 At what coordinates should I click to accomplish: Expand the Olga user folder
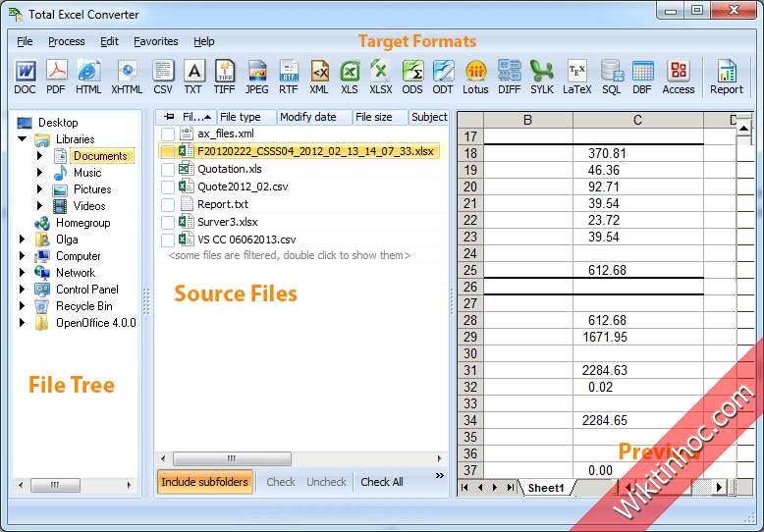(22, 239)
